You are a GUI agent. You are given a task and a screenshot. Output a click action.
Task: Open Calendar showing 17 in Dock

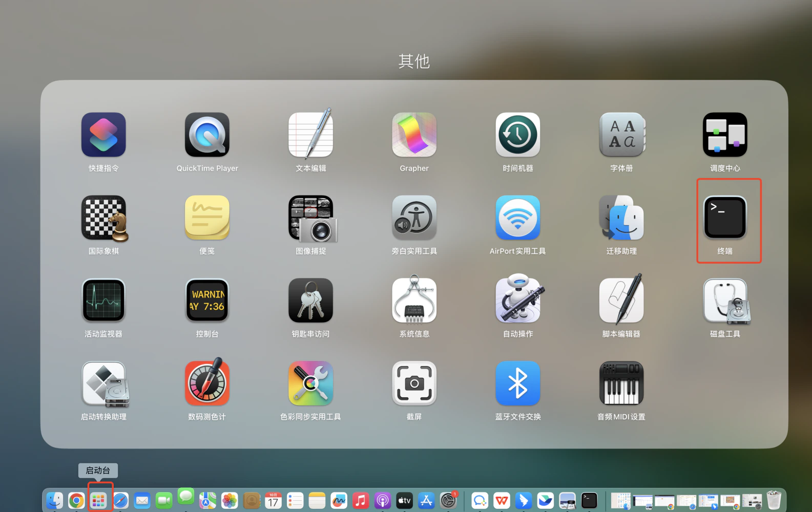pyautogui.click(x=273, y=500)
